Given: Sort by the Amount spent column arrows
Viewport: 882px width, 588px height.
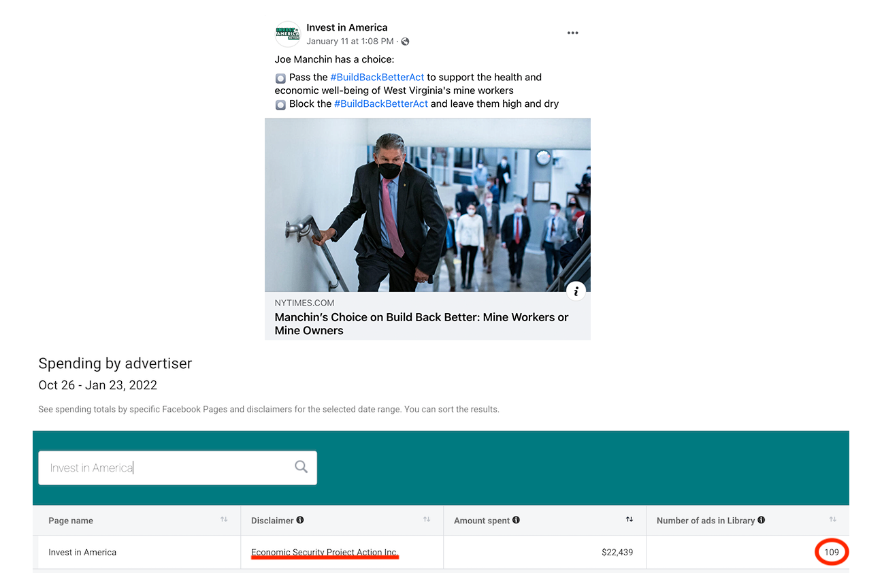Looking at the screenshot, I should 630,520.
